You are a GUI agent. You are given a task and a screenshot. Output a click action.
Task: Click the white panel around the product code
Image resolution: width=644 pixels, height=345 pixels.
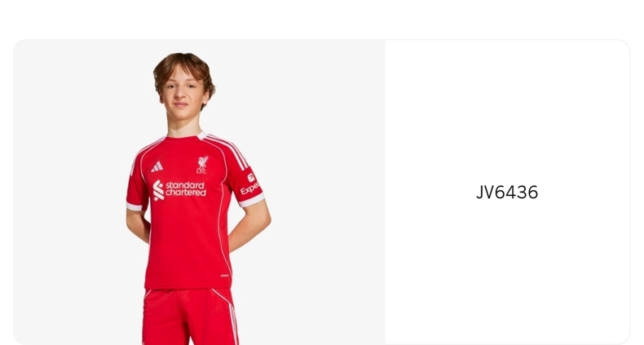(x=508, y=192)
